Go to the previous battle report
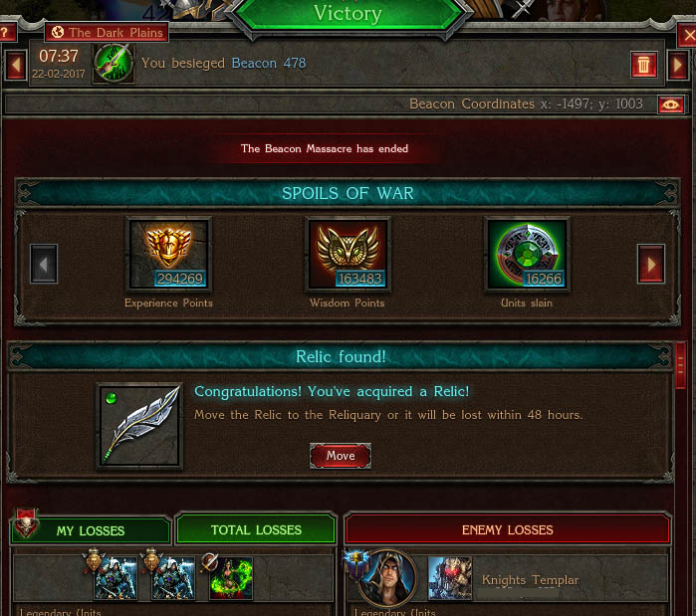The width and height of the screenshot is (696, 616). [16, 65]
